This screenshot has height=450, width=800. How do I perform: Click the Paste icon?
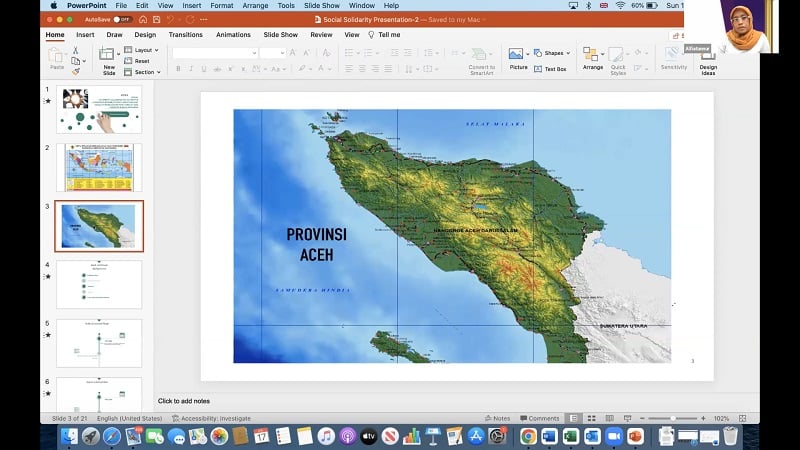coord(57,58)
